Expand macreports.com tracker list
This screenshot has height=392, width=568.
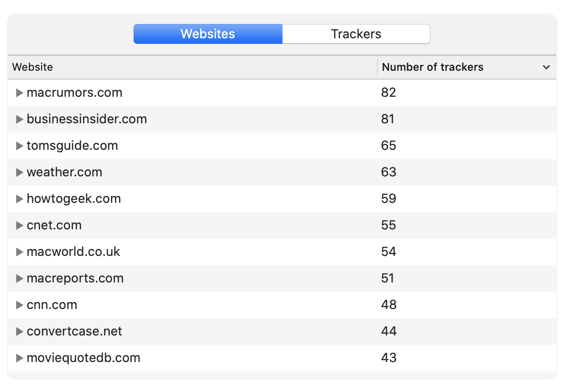point(20,279)
